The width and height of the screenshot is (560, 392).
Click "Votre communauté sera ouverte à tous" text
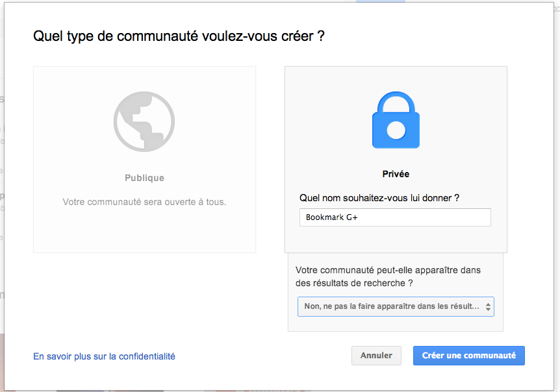click(144, 202)
